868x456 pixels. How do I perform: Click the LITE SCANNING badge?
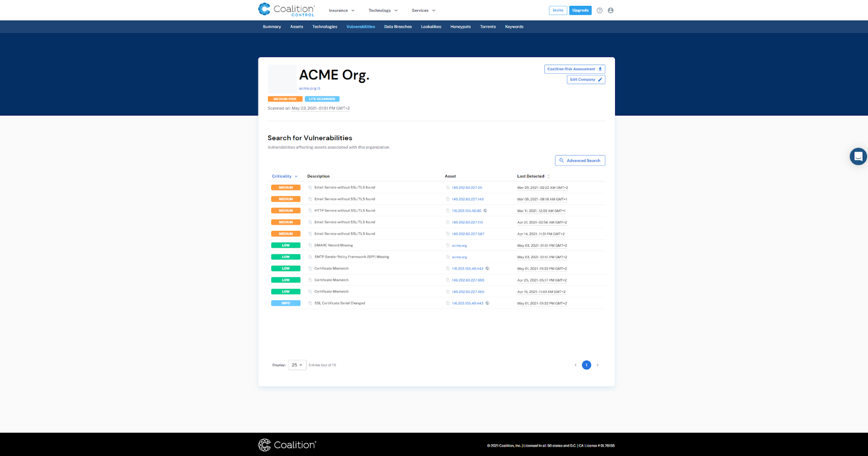(x=322, y=99)
